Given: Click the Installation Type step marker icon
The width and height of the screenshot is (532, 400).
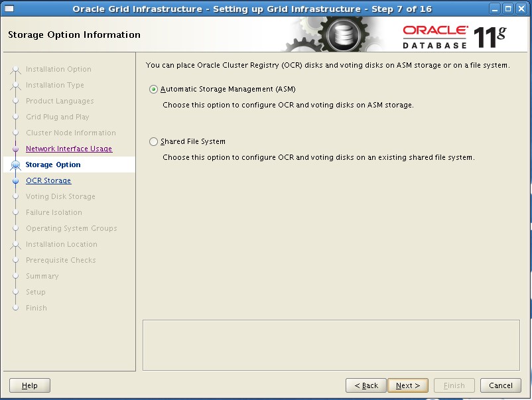Looking at the screenshot, I should coord(16,86).
